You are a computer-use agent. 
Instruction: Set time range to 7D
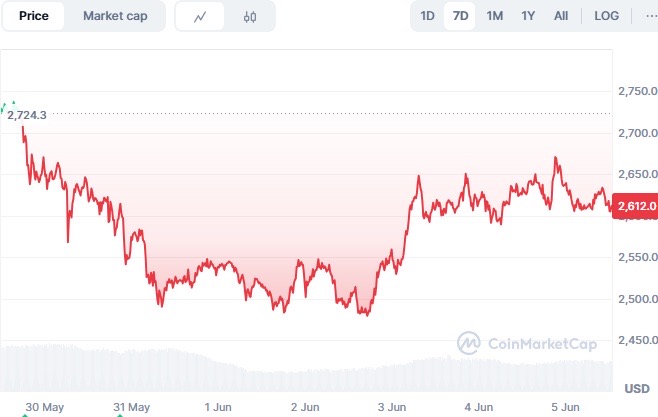point(460,16)
